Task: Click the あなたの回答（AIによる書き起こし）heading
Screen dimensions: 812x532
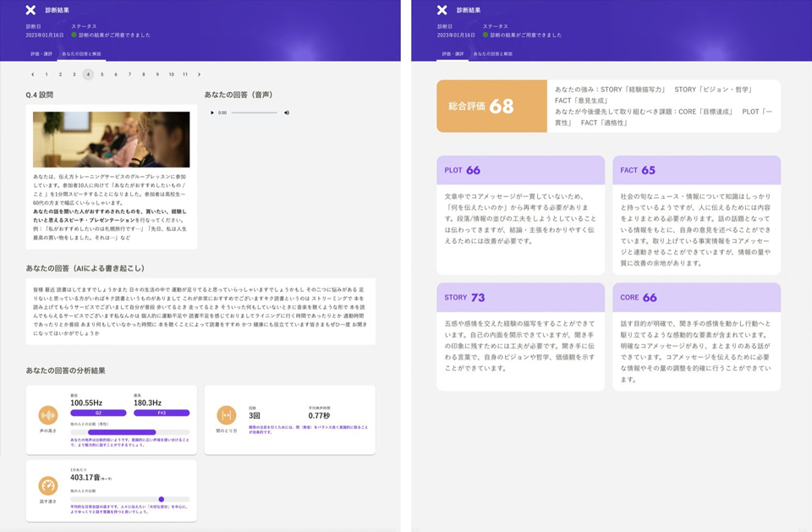Action: (x=85, y=268)
